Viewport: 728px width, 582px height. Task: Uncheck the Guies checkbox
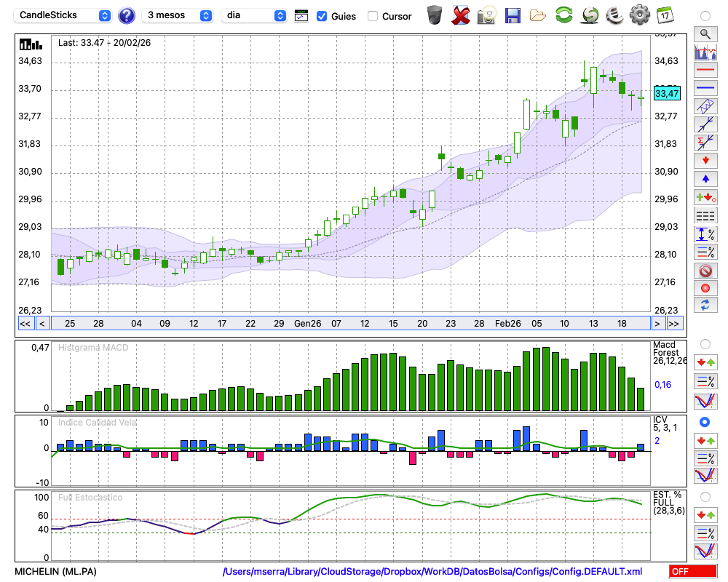(322, 16)
